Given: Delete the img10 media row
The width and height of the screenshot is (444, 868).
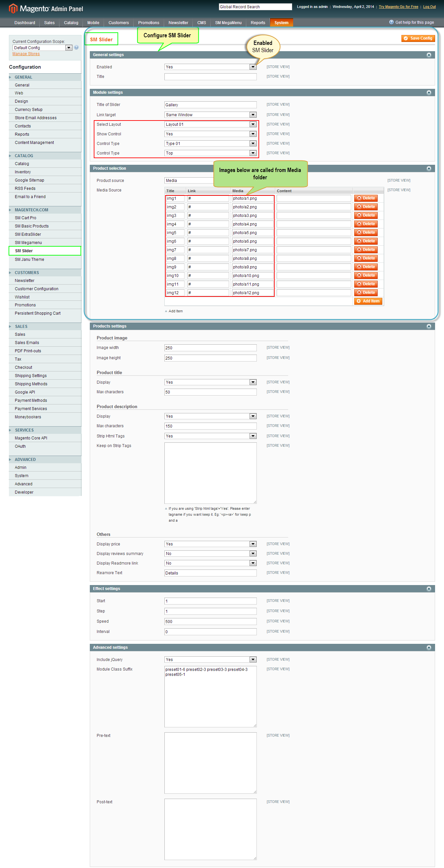Looking at the screenshot, I should click(x=365, y=275).
